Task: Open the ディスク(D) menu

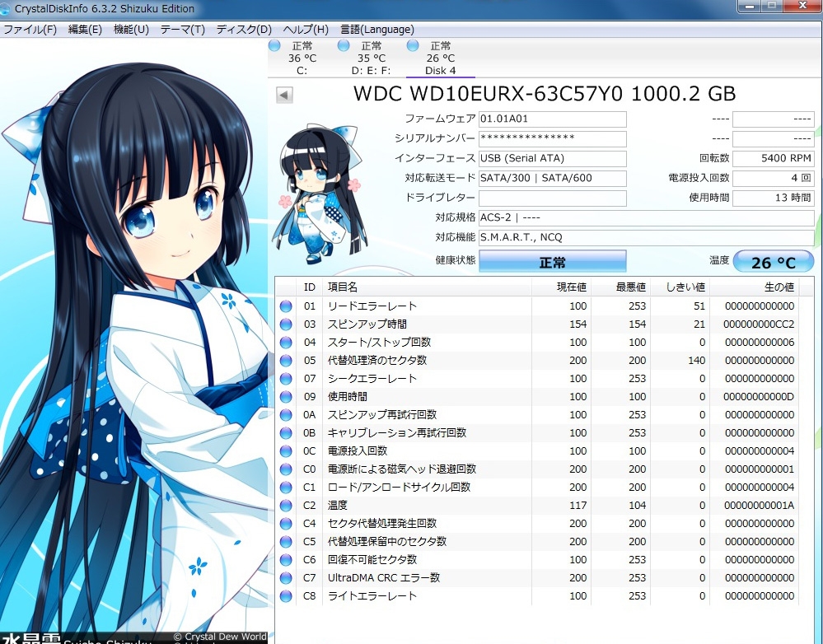Action: point(244,30)
